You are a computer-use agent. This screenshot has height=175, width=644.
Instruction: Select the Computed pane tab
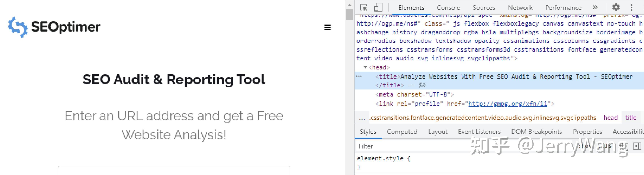click(402, 132)
